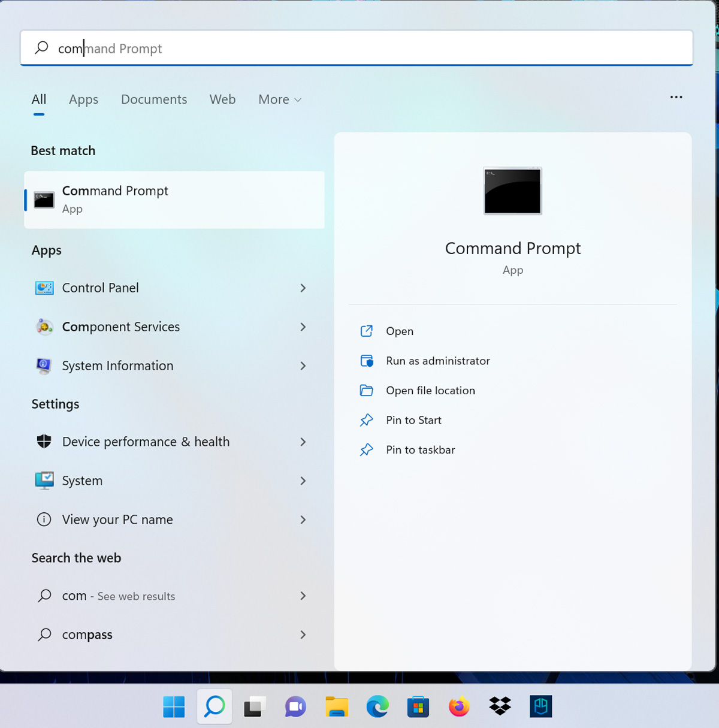Click the Pin to Start pin icon
Image resolution: width=719 pixels, height=728 pixels.
[367, 420]
